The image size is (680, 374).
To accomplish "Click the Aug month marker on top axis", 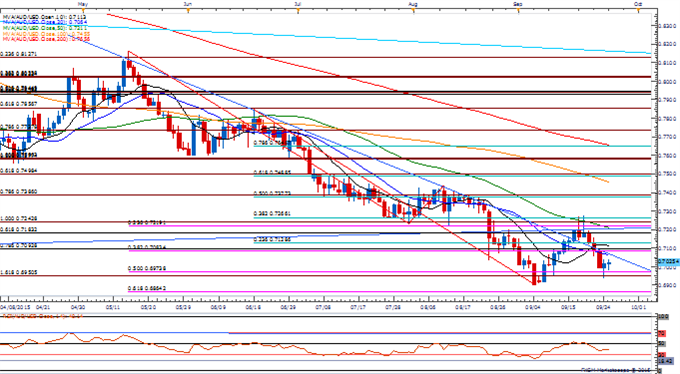I will point(413,3).
